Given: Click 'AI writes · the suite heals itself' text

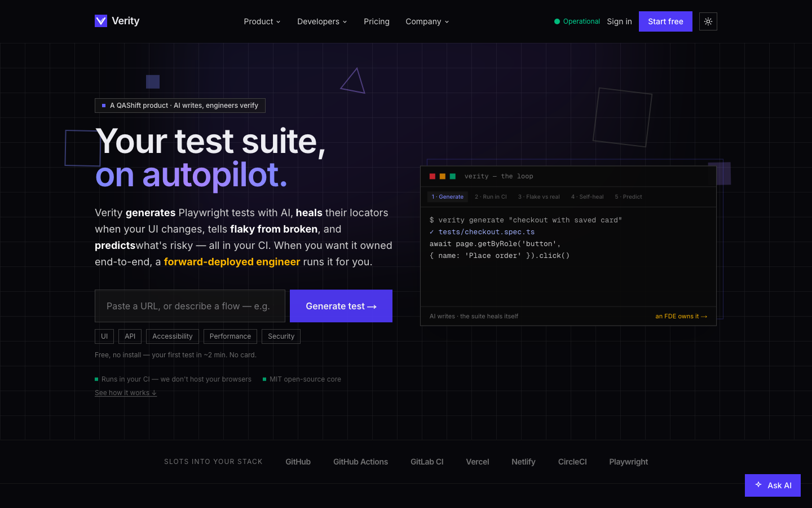Looking at the screenshot, I should (x=474, y=317).
